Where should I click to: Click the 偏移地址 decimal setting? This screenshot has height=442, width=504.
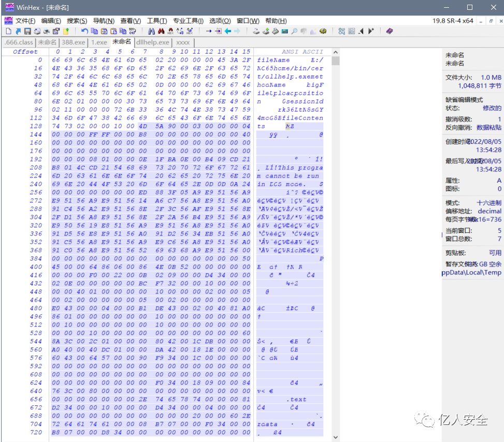click(473, 211)
